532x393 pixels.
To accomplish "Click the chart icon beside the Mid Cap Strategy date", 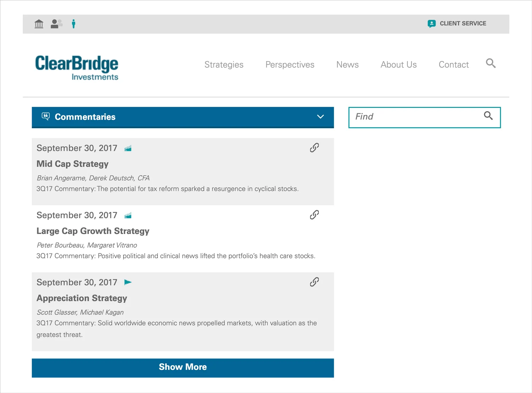I will 128,148.
